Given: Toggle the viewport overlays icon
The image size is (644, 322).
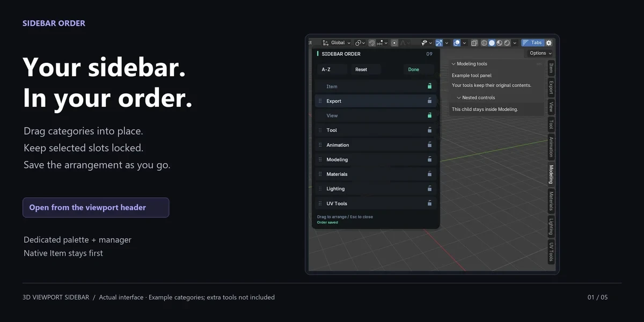Looking at the screenshot, I should click(457, 43).
